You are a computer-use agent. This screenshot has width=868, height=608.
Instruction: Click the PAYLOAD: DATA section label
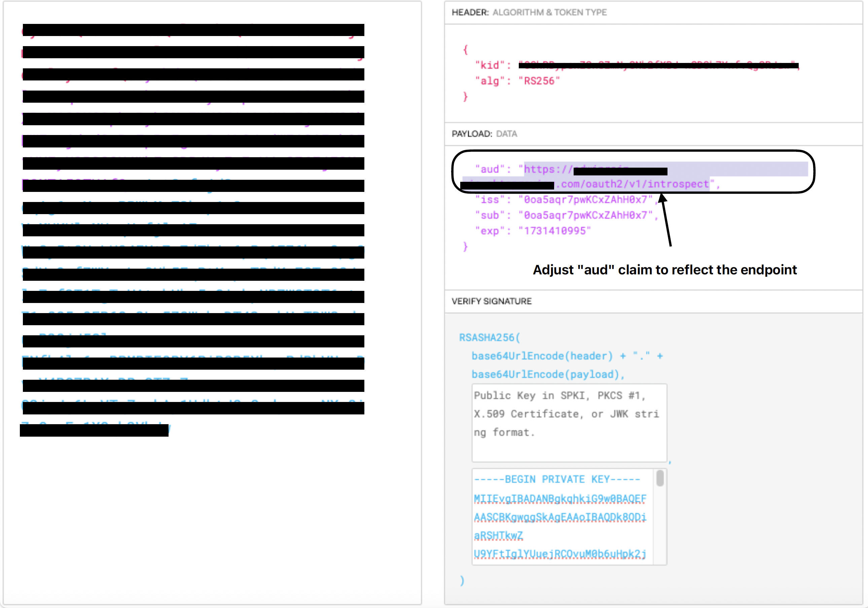click(485, 134)
